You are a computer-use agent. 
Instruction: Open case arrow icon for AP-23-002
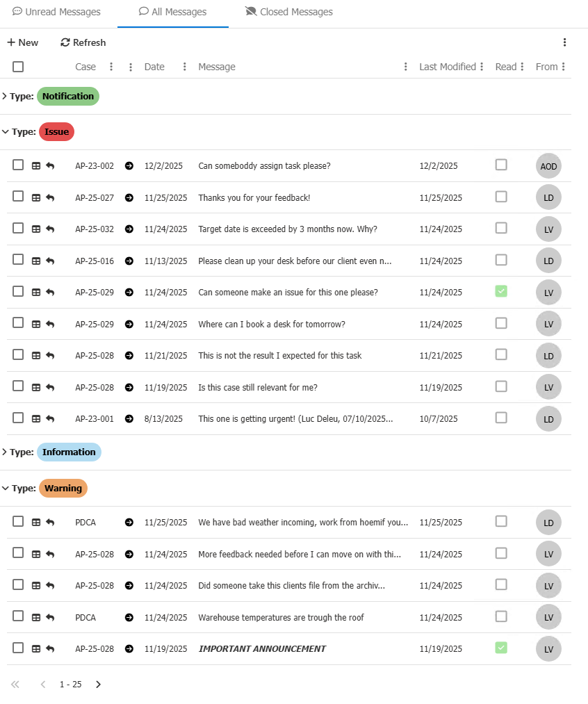[x=129, y=166]
